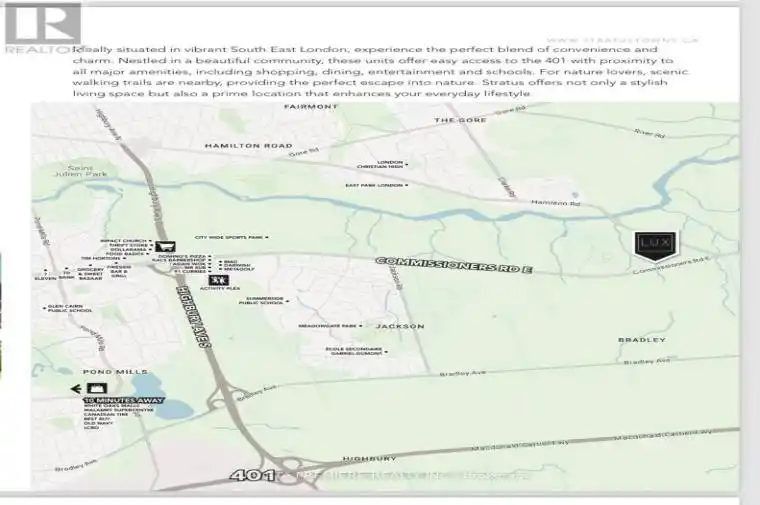Viewport: 760px width, 505px height.
Task: Click the website URL at the top right
Action: [622, 40]
